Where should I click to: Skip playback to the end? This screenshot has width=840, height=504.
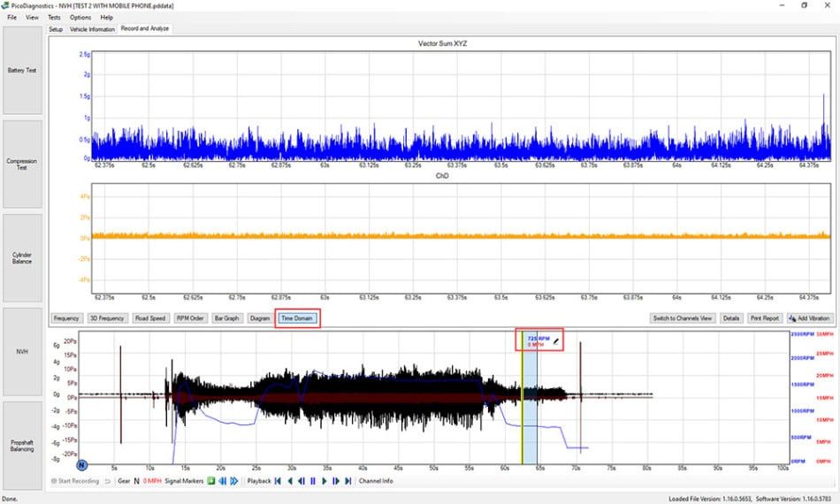click(x=348, y=481)
